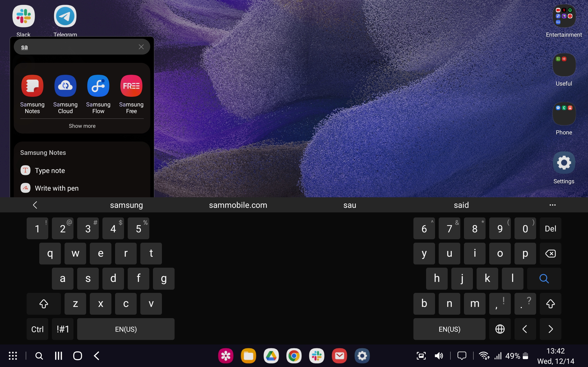
Task: Launch Samsung Flow from results
Action: 98,86
